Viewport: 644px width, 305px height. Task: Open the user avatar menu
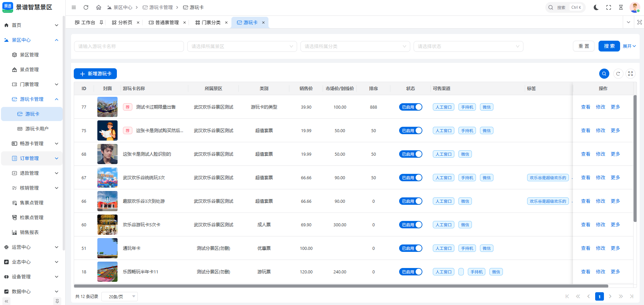[x=635, y=7]
